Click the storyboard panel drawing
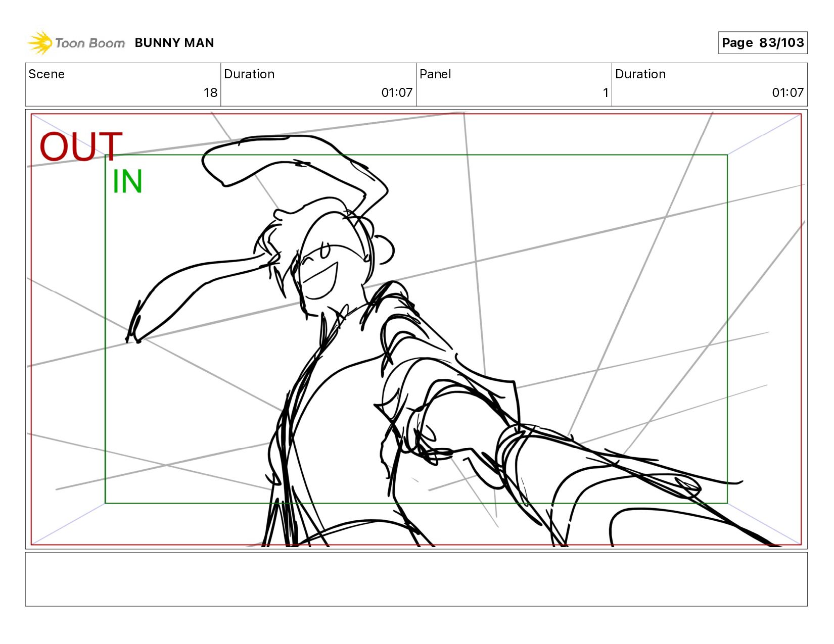 [x=416, y=329]
